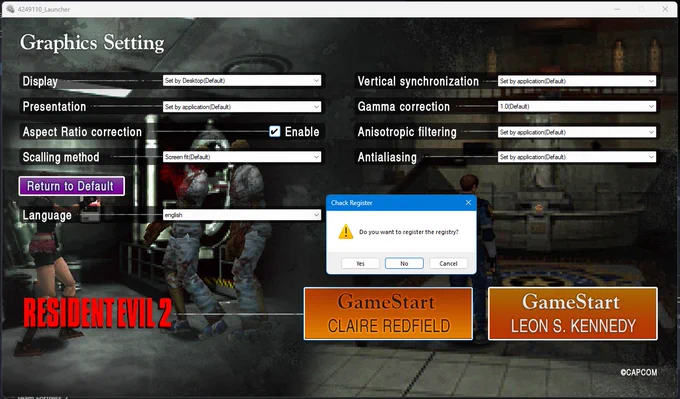Expand the Scalling method dropdown

point(242,157)
